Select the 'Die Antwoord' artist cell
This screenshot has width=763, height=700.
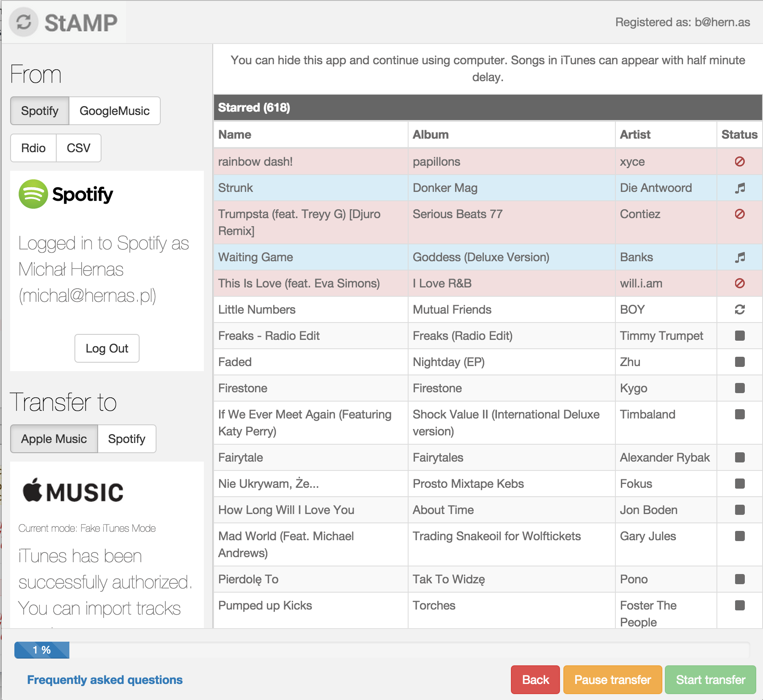tap(666, 188)
